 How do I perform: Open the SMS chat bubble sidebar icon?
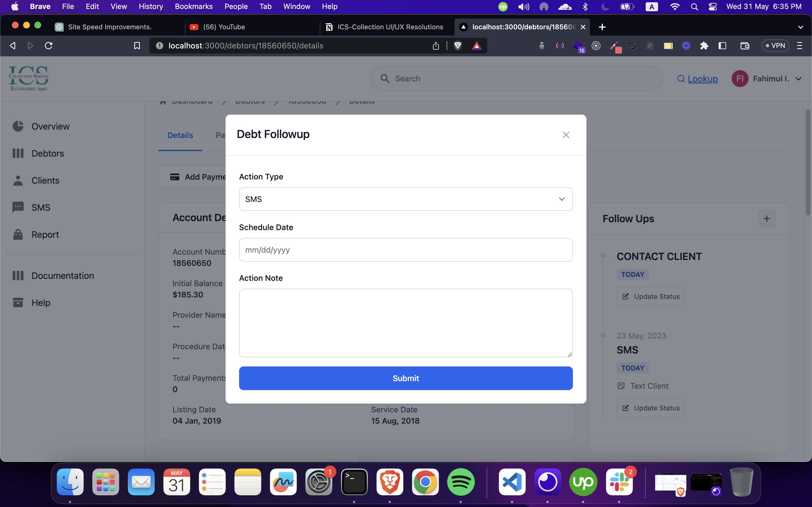18,207
